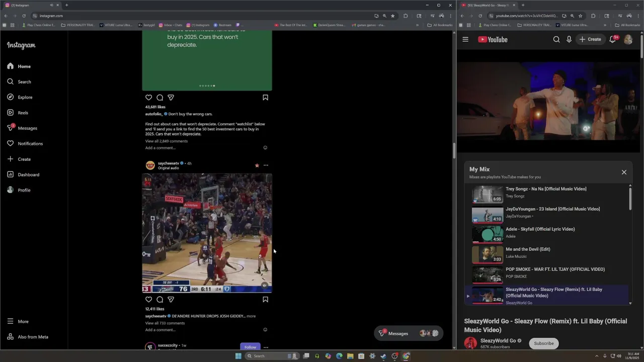The image size is (644, 362).
Task: View all 733 comments
Action: tap(165, 323)
